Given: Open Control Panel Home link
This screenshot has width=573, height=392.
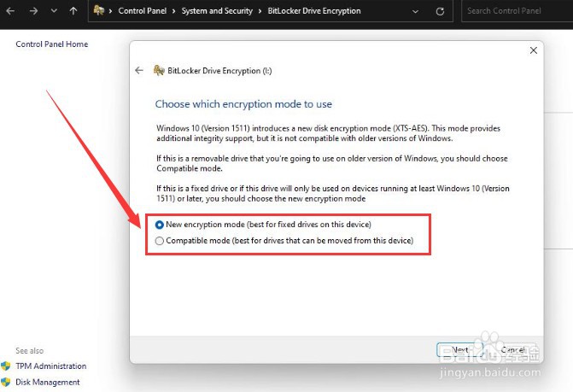Looking at the screenshot, I should 51,44.
